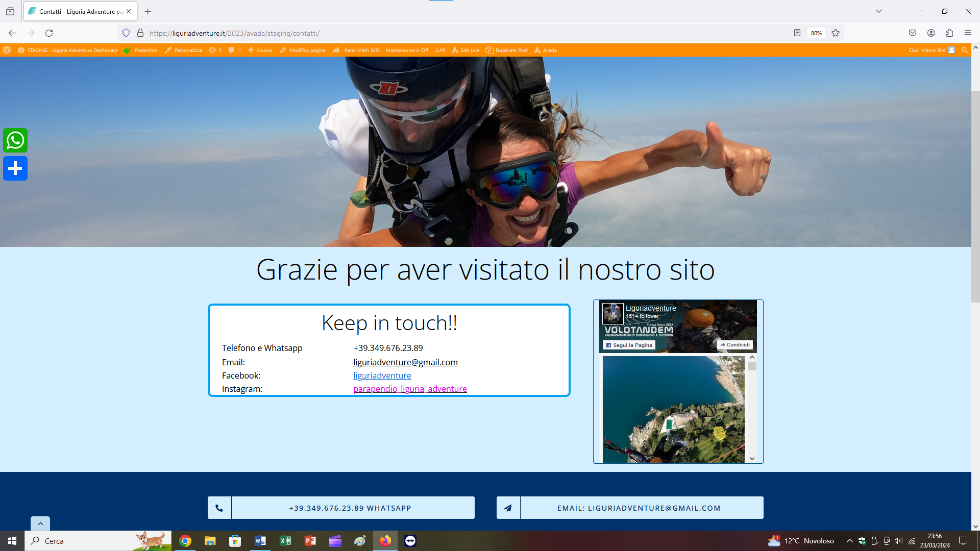Click the Liguriadventure Facebook page title

[x=651, y=308]
